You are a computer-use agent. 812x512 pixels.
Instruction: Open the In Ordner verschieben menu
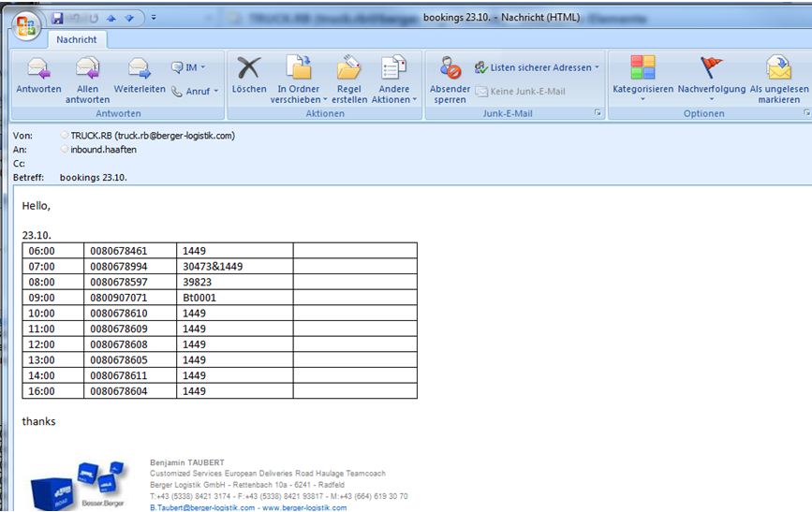pos(298,80)
